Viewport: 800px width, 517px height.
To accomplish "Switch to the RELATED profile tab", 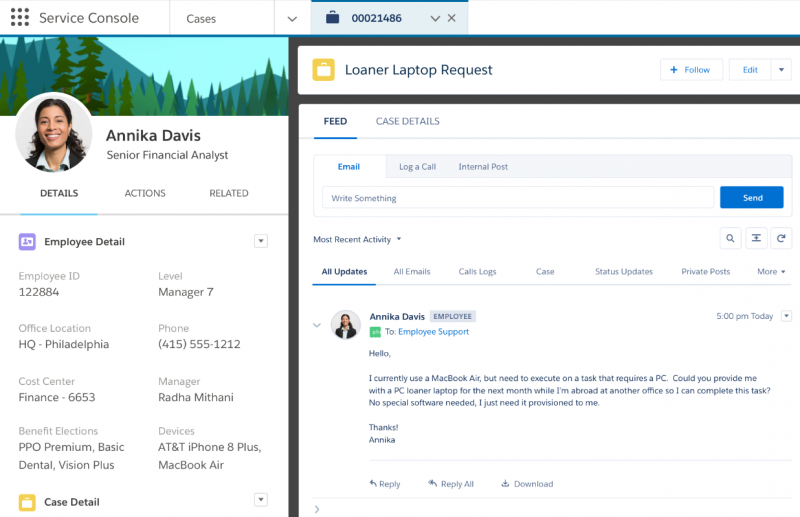I will click(x=229, y=193).
